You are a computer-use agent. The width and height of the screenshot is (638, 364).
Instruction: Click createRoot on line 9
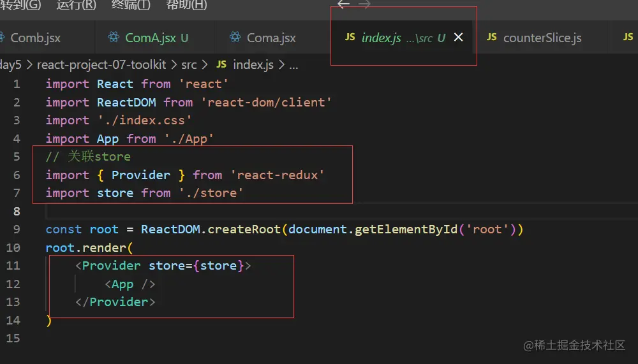click(x=244, y=229)
